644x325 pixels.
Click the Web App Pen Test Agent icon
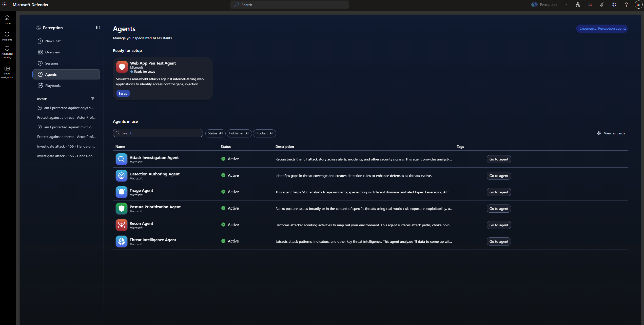(x=122, y=67)
